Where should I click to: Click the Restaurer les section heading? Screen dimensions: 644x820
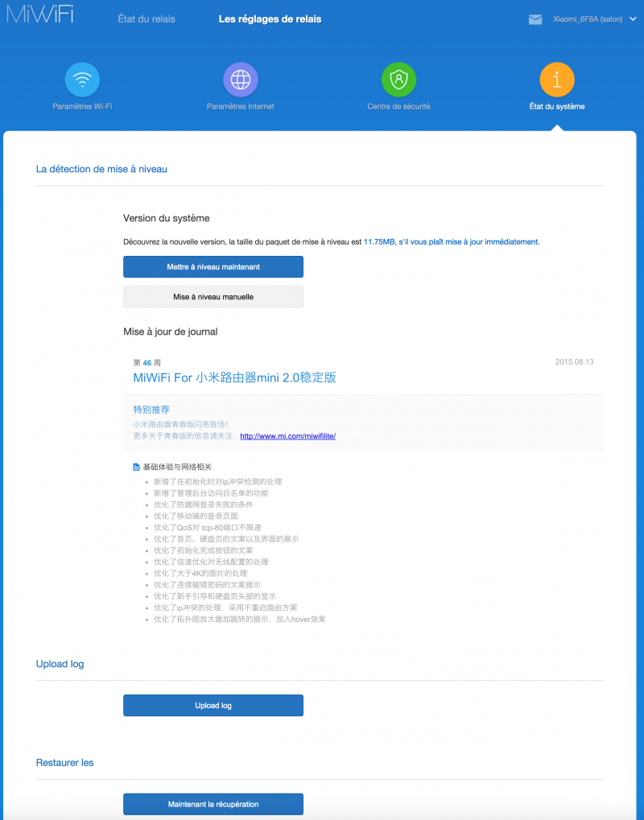point(65,763)
